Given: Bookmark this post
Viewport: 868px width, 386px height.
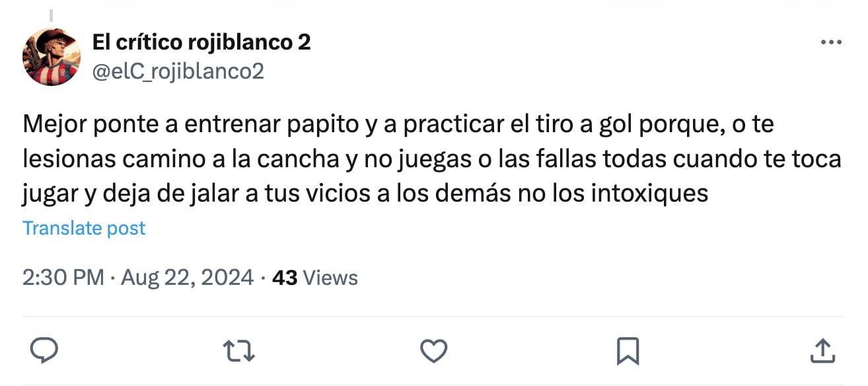Looking at the screenshot, I should (628, 350).
